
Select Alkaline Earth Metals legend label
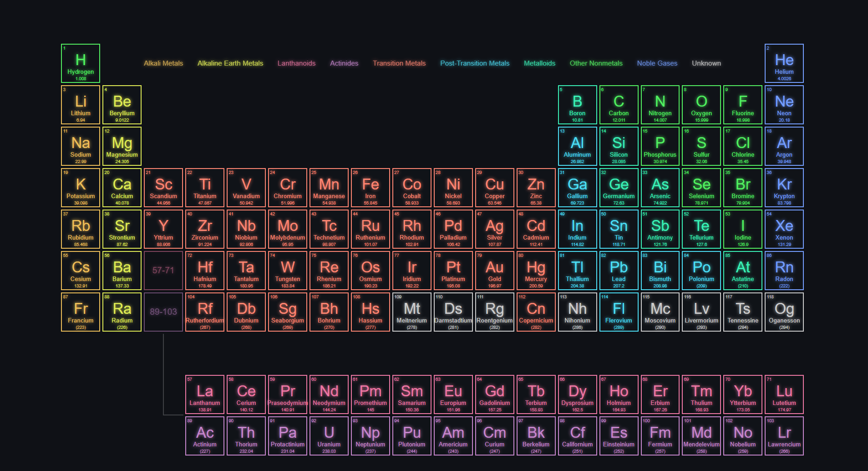coord(230,63)
